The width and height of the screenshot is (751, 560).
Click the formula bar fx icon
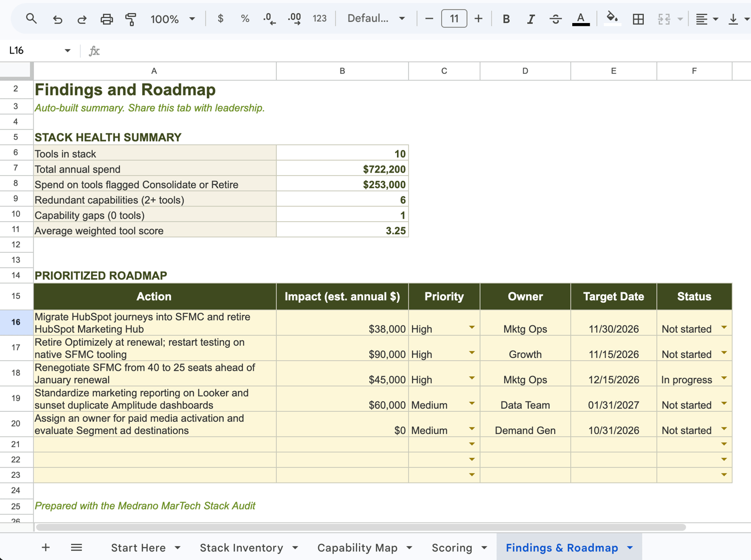[94, 51]
